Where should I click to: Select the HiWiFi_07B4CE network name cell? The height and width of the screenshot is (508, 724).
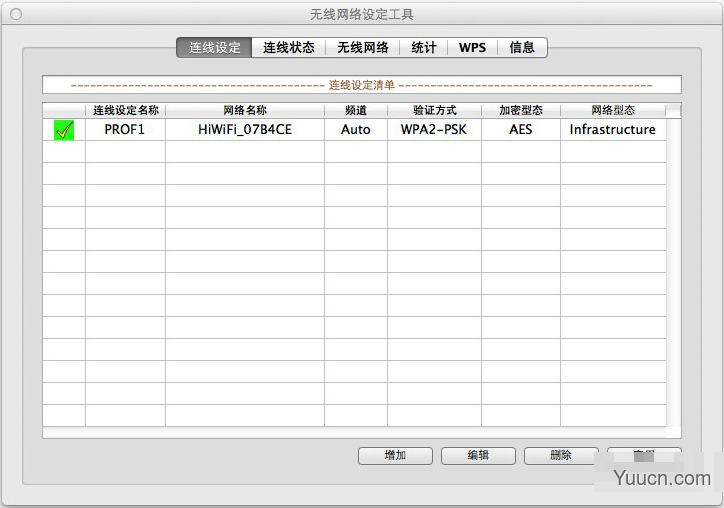pos(245,130)
